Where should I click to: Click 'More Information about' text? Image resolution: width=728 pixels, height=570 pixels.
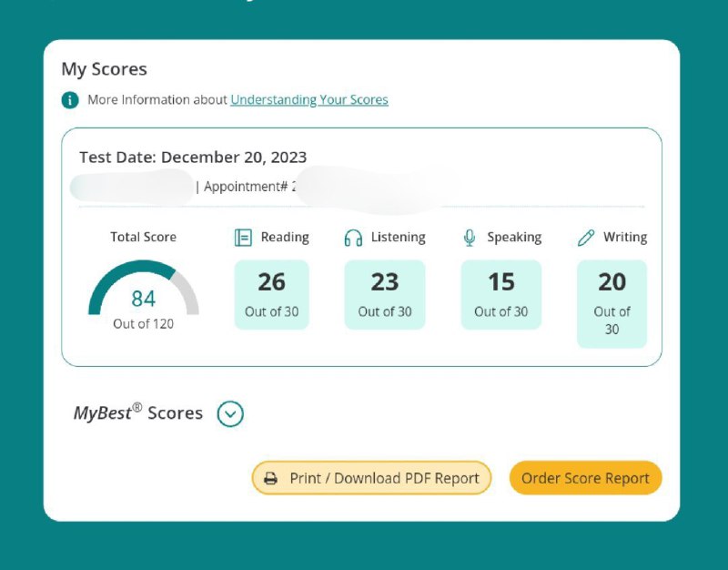157,100
